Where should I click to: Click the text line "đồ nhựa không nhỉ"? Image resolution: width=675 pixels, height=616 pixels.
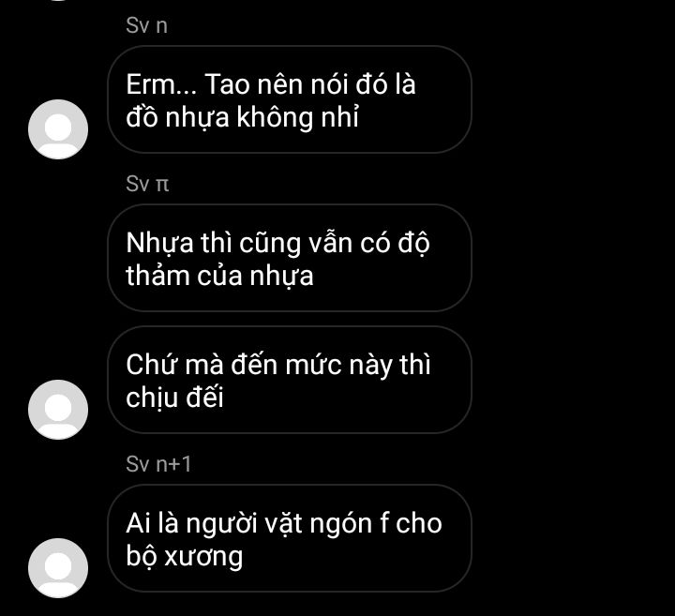pyautogui.click(x=242, y=117)
